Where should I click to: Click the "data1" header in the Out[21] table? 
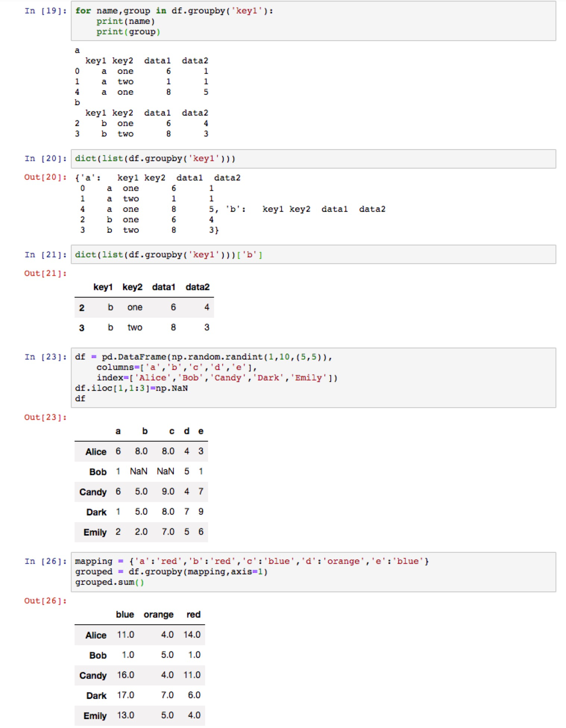(164, 287)
